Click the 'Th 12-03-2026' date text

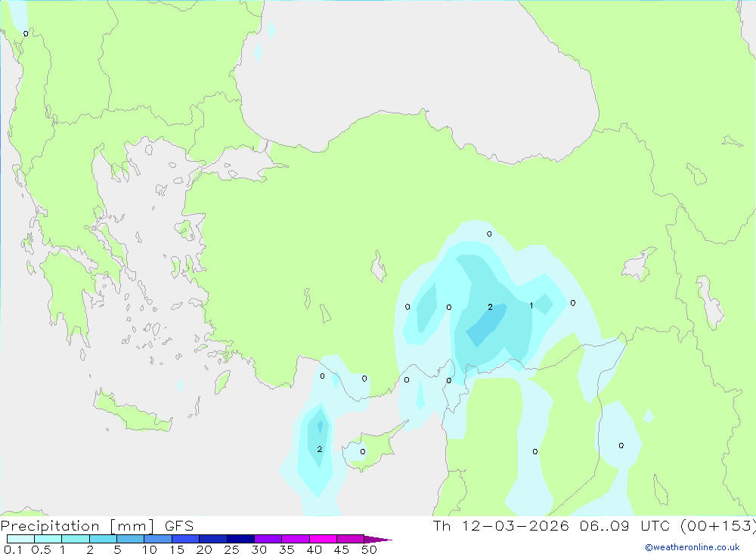tap(501, 525)
